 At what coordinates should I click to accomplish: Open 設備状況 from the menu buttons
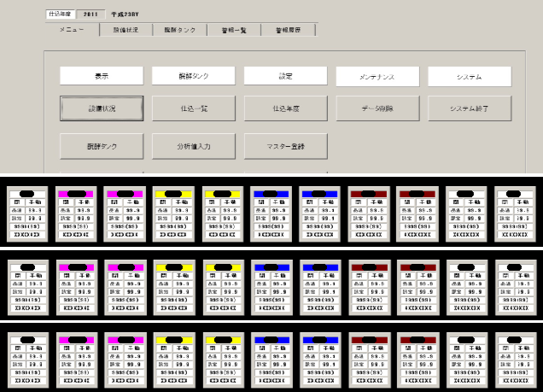click(102, 108)
